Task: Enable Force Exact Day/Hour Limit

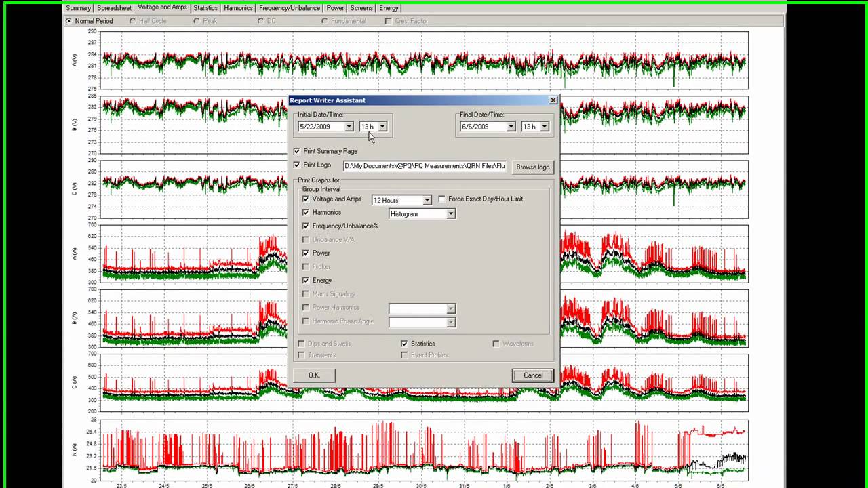Action: coord(441,199)
